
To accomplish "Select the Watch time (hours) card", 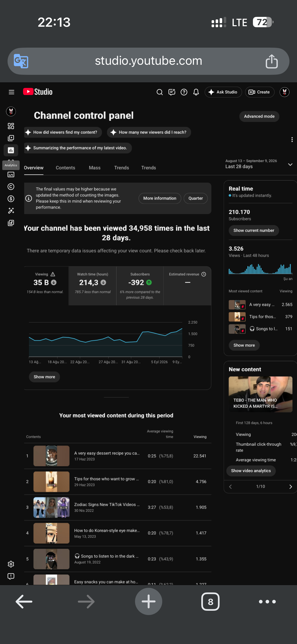I will pyautogui.click(x=92, y=286).
